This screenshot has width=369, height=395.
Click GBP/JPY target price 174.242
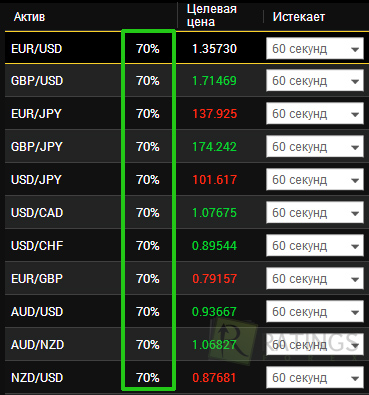point(214,147)
